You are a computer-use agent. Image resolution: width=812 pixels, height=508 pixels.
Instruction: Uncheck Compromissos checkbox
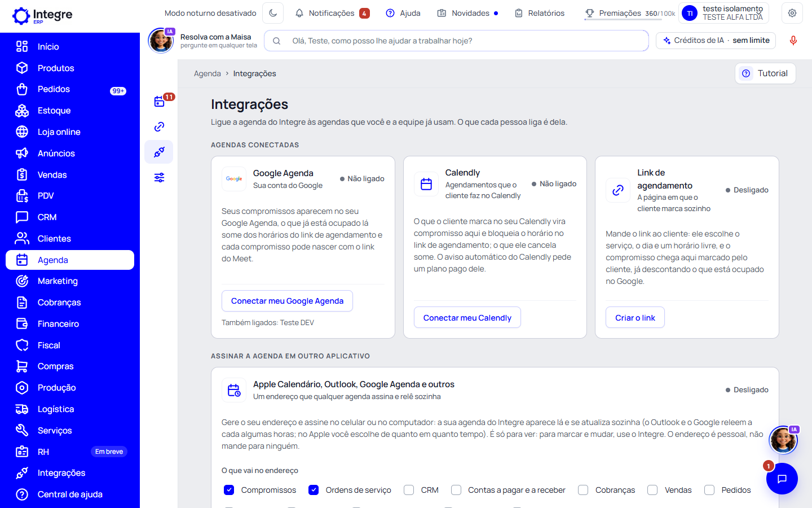229,490
